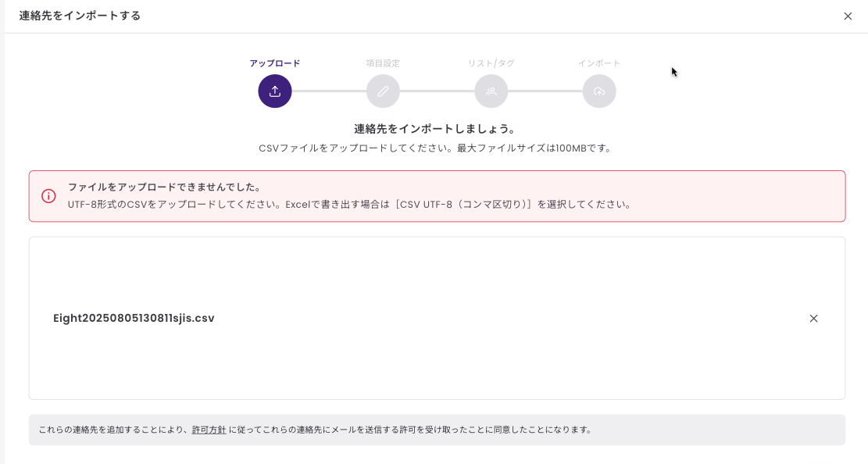
Task: Click the people step icon for リスト/タグ
Action: [491, 91]
